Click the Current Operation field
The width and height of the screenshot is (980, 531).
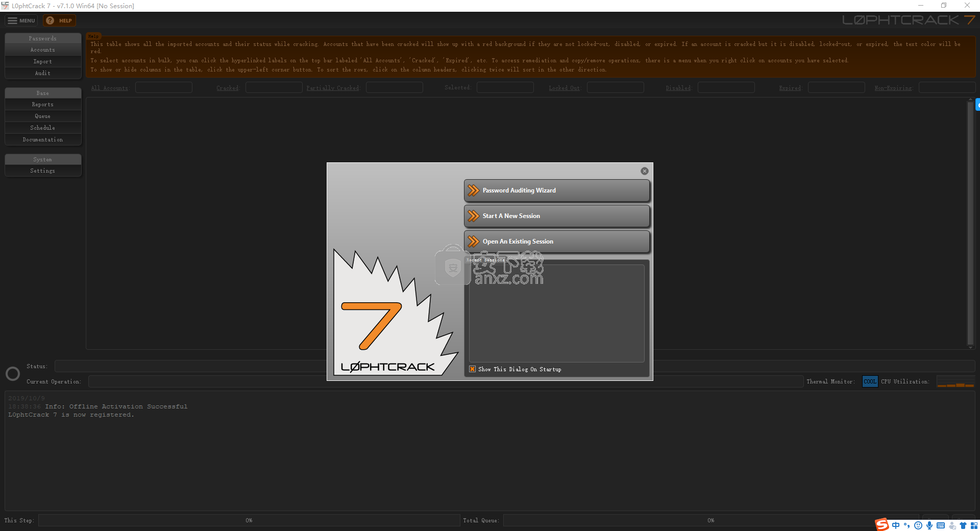[446, 381]
